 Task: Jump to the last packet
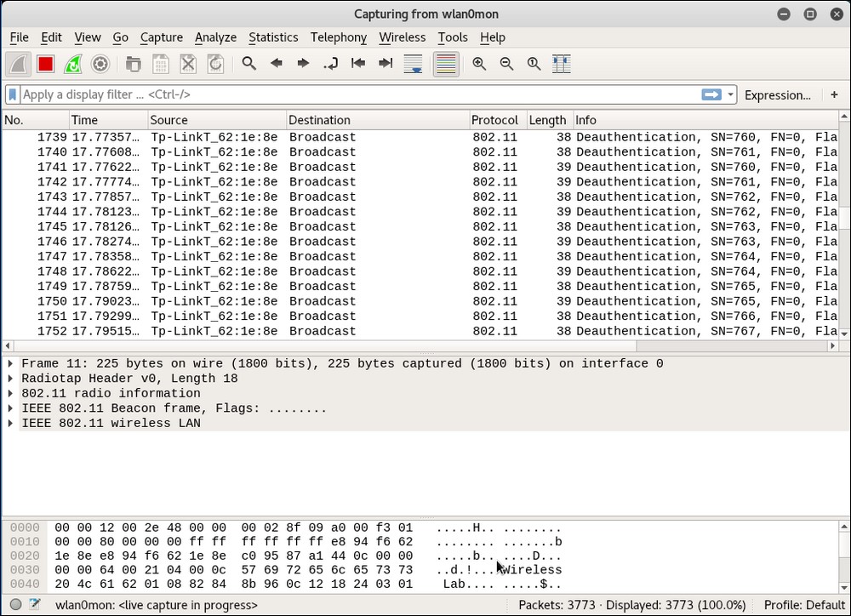386,64
